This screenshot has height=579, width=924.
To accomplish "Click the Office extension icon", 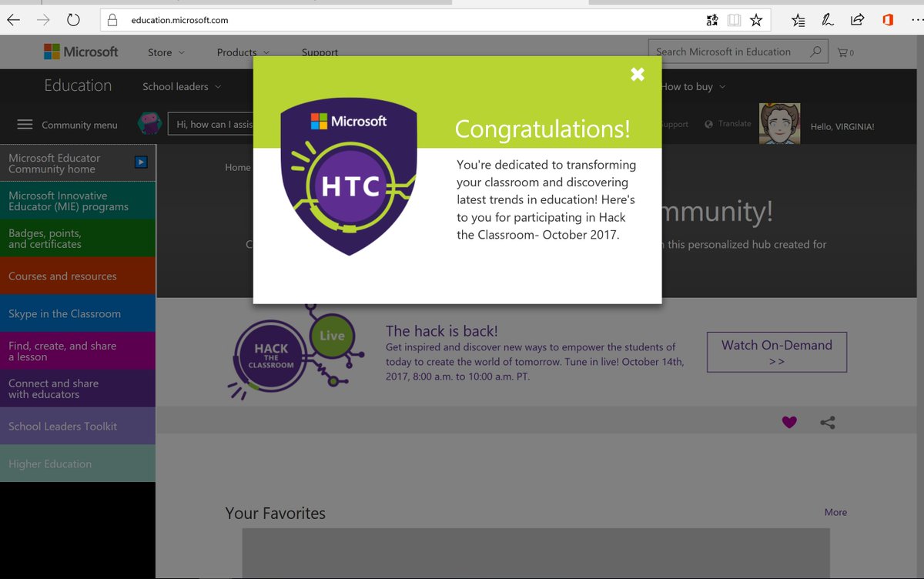I will [887, 20].
